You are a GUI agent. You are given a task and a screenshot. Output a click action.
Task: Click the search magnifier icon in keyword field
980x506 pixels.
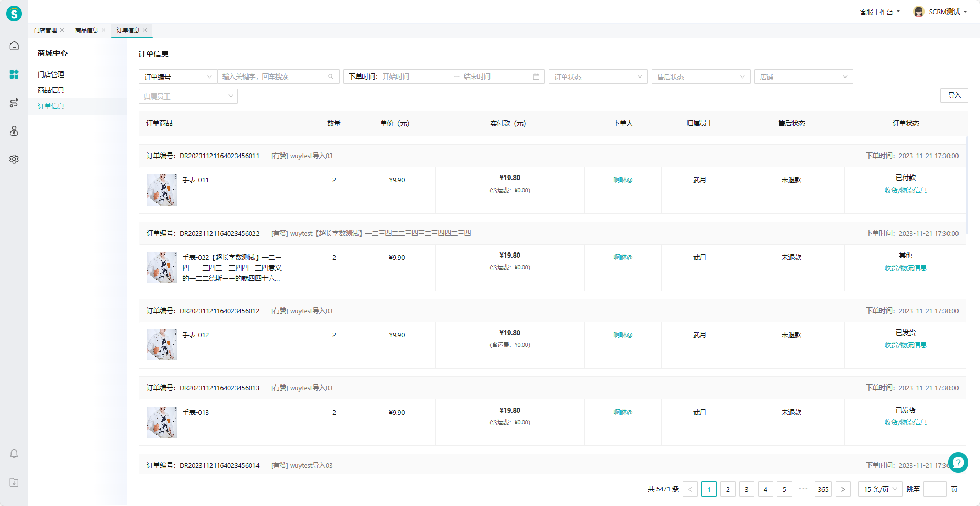[x=331, y=76]
